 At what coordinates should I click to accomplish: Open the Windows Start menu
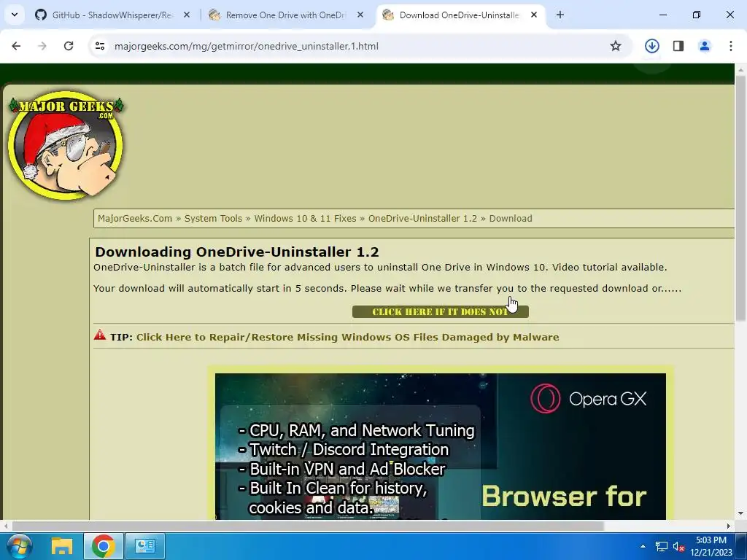[x=19, y=546]
